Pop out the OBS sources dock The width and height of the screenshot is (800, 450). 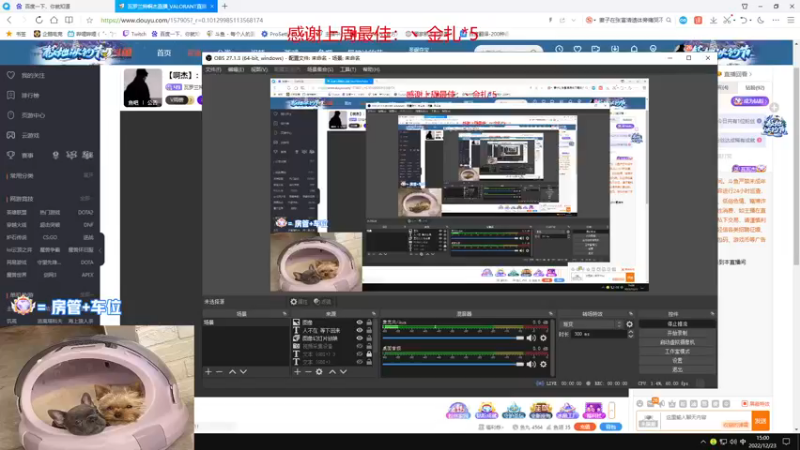point(373,314)
